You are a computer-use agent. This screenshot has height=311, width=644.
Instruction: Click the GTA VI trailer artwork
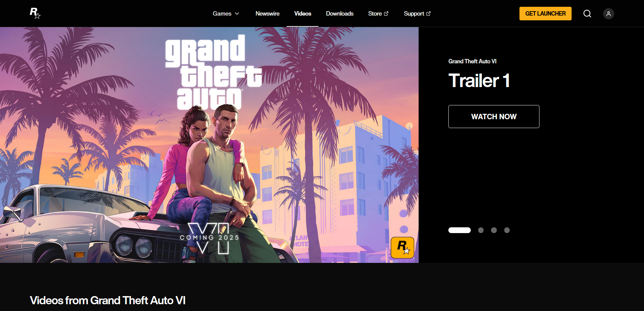(209, 145)
